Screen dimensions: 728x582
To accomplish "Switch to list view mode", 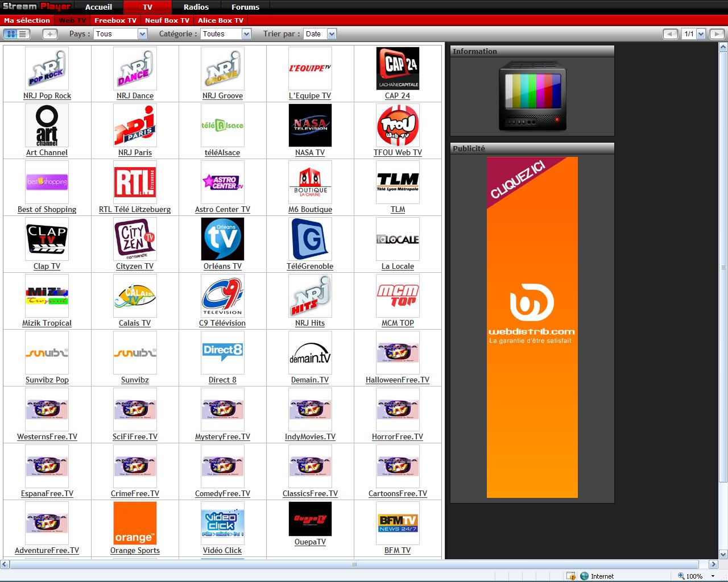I will pyautogui.click(x=23, y=34).
